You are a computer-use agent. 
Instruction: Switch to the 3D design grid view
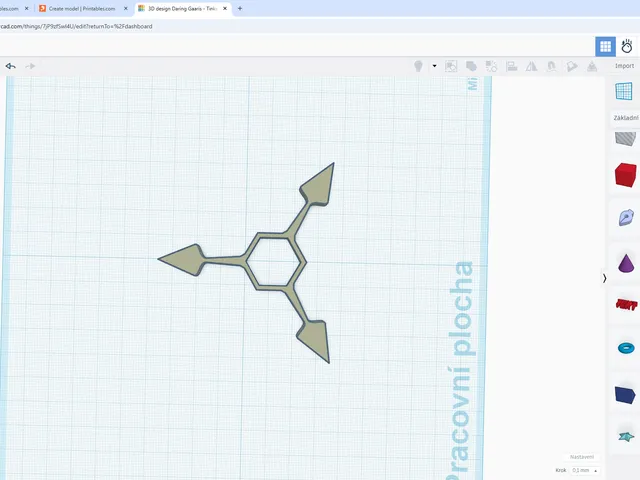(605, 47)
